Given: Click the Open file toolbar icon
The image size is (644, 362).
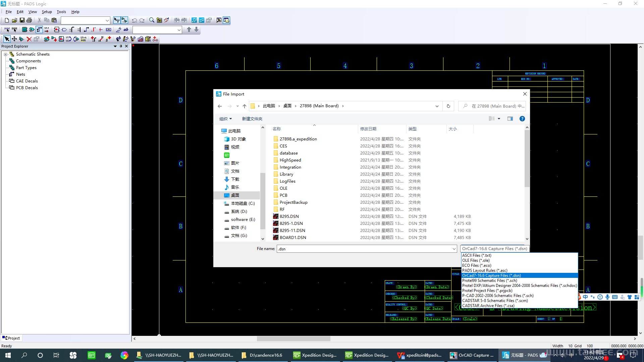Looking at the screenshot, I should click(14, 20).
